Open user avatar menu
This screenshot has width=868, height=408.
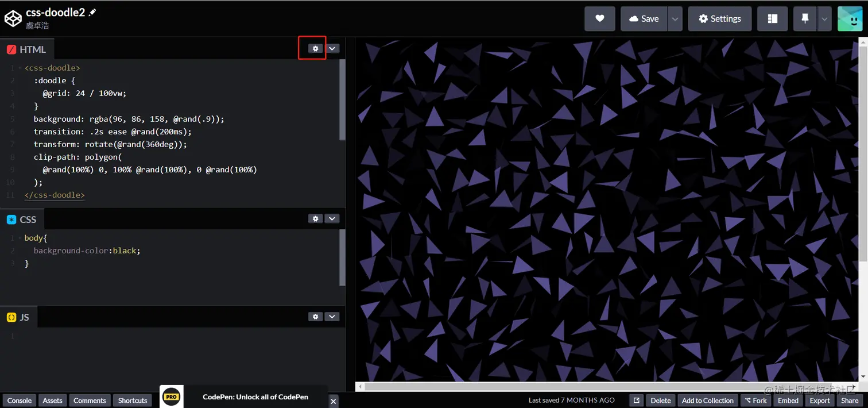(850, 18)
